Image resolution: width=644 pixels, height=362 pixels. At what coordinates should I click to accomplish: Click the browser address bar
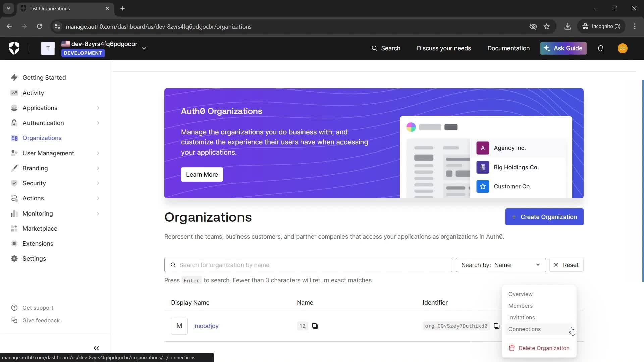coord(288,26)
